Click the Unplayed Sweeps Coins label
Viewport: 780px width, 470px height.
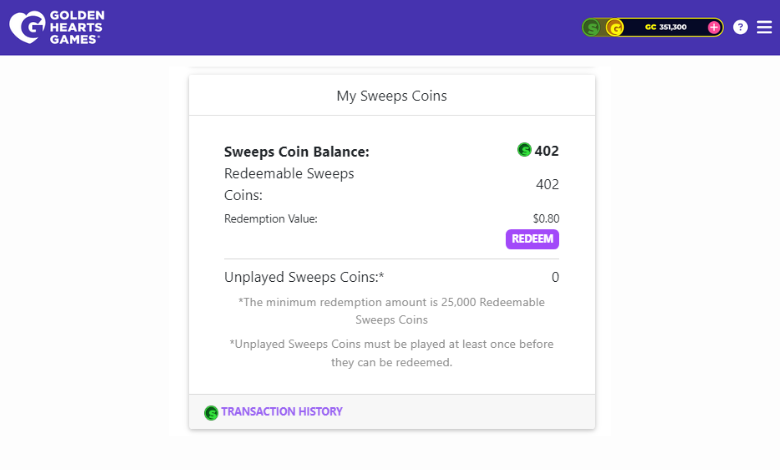point(304,277)
